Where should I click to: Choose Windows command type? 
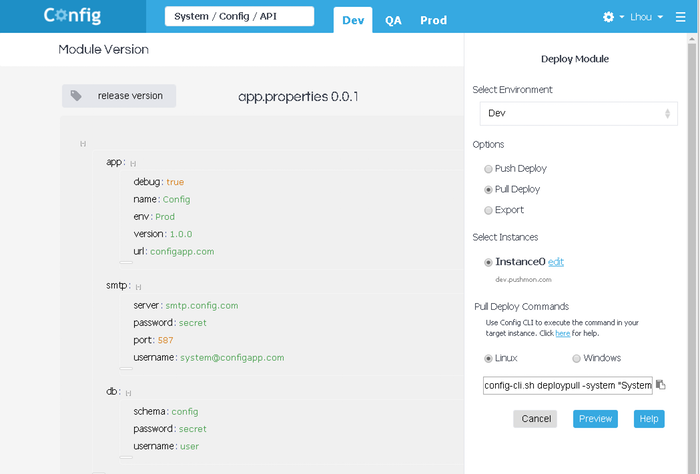tap(576, 358)
